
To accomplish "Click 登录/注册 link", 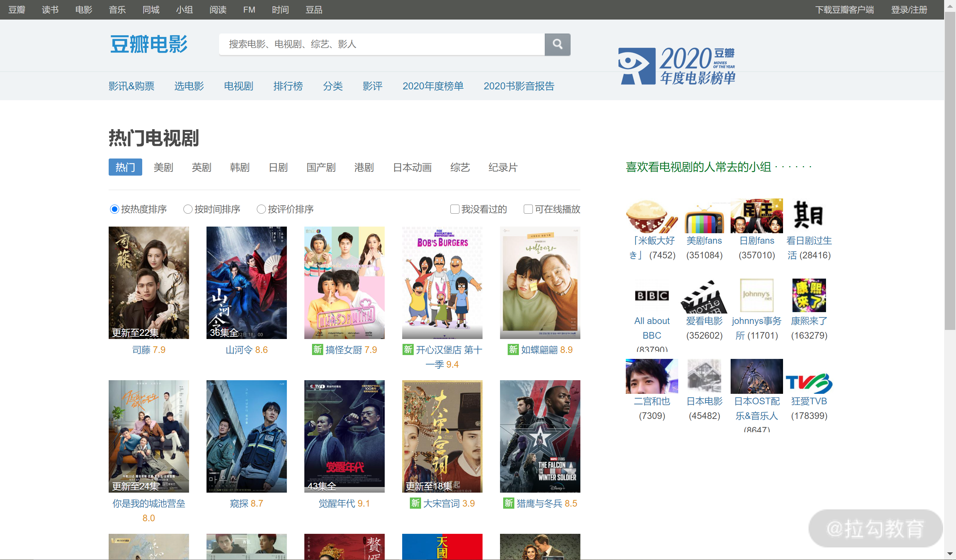I will [x=909, y=10].
